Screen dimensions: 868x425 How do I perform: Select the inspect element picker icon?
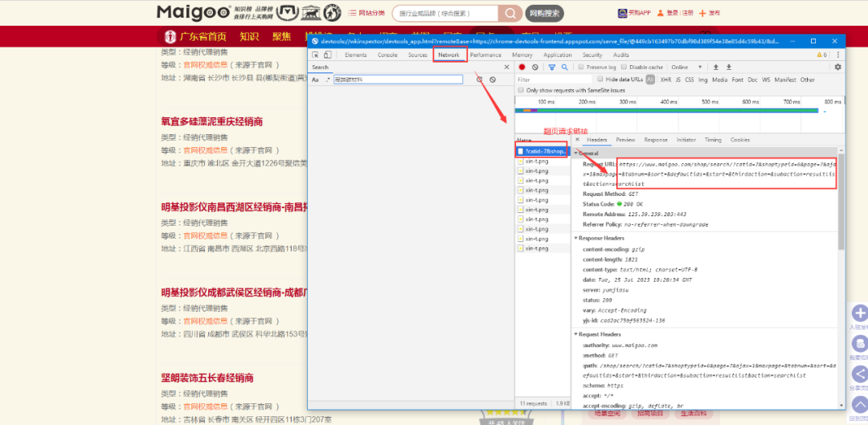click(x=316, y=55)
